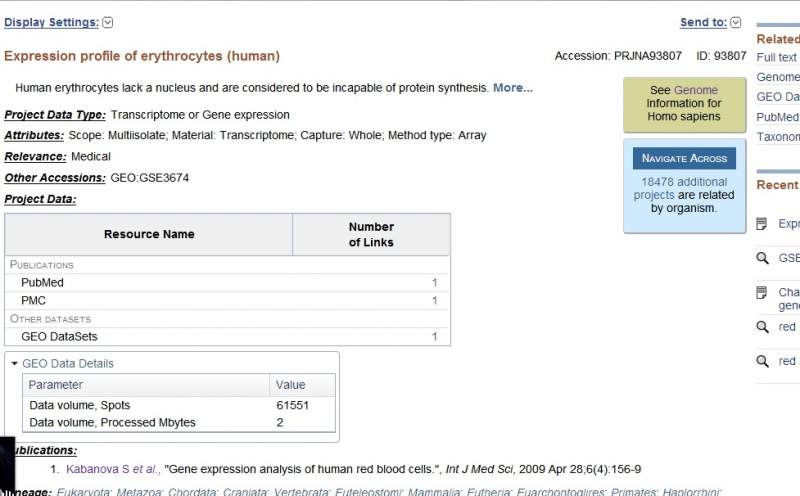The height and width of the screenshot is (496, 800).
Task: Collapse GEO Data Details triangle
Action: pos(14,363)
